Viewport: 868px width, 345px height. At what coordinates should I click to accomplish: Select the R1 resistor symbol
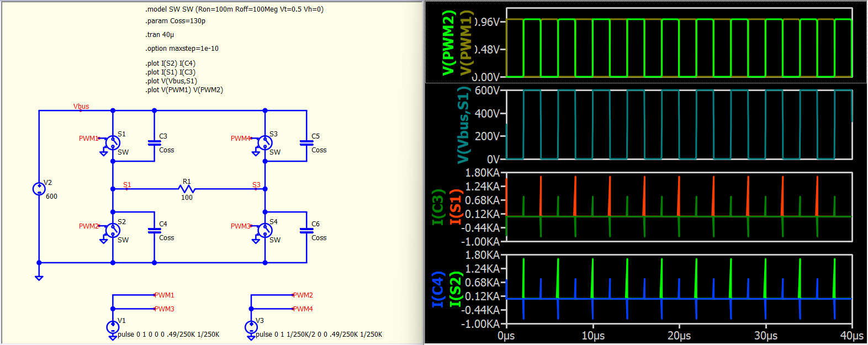[187, 189]
